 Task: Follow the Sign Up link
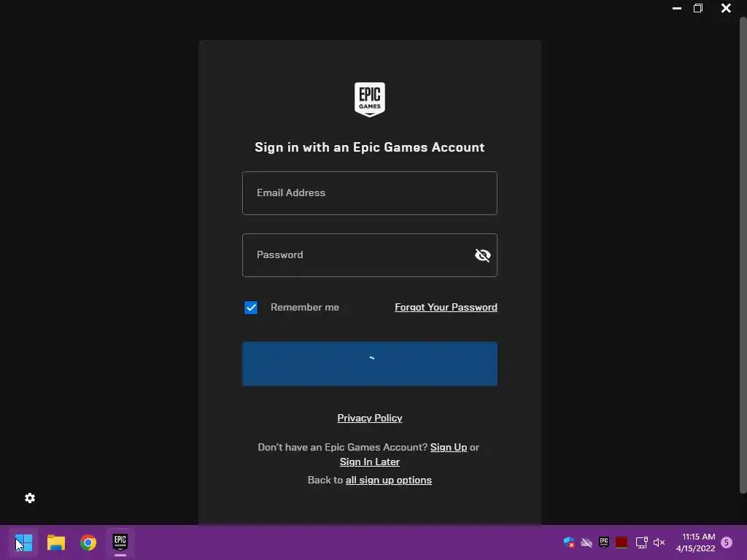pyautogui.click(x=449, y=447)
